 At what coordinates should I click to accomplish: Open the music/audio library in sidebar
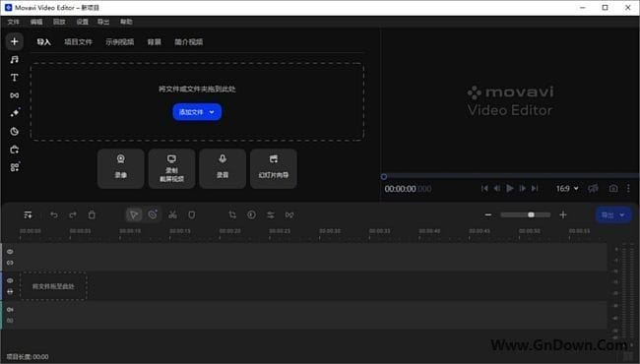15,59
